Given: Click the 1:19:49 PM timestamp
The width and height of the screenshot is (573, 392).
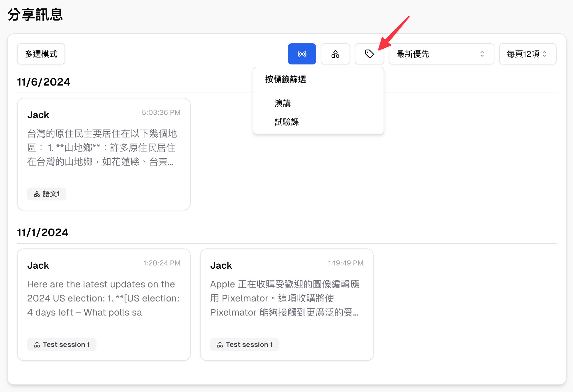Looking at the screenshot, I should [x=346, y=263].
